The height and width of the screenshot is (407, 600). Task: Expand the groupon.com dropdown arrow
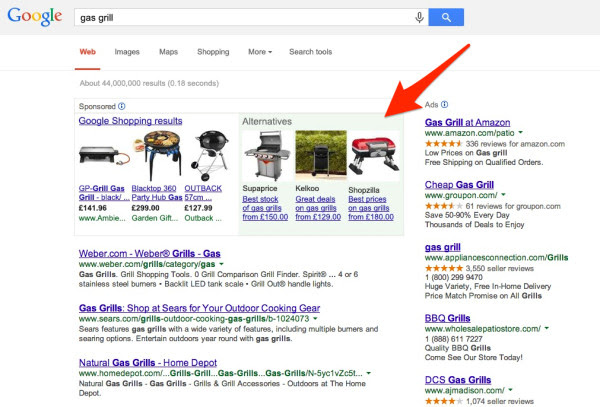coord(504,195)
